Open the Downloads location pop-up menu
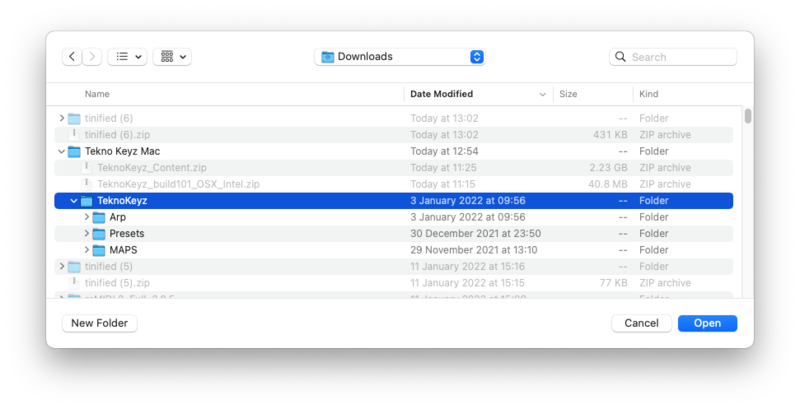The height and width of the screenshot is (409, 800). coord(399,57)
